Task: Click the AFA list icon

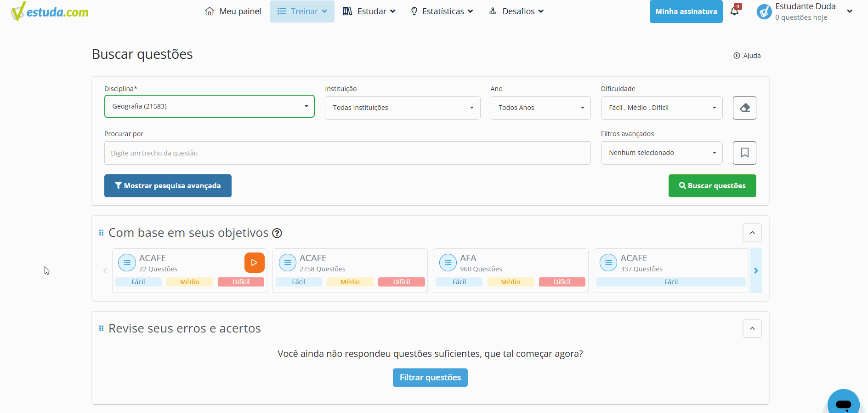Action: pyautogui.click(x=448, y=263)
